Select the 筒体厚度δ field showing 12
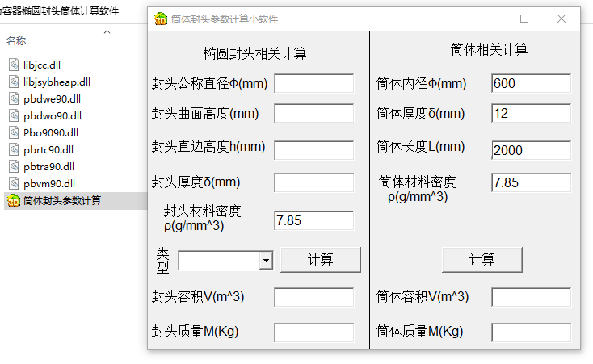Viewport: 593px width, 364px height. point(531,114)
